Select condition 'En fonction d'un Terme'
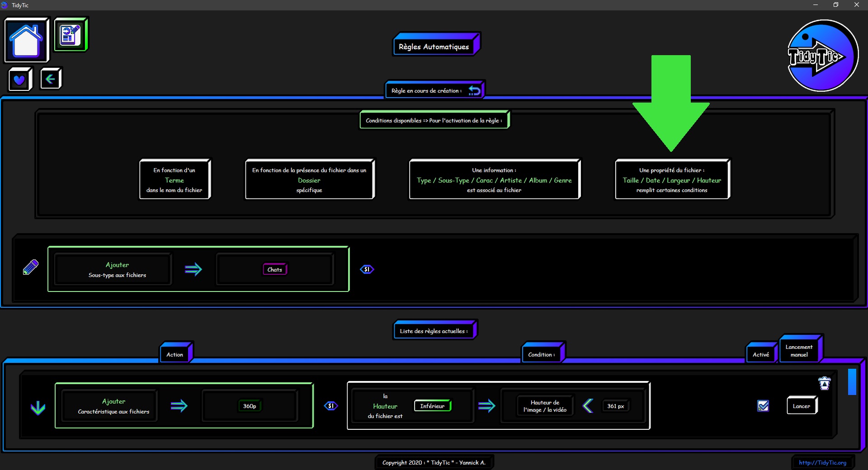 pos(175,179)
